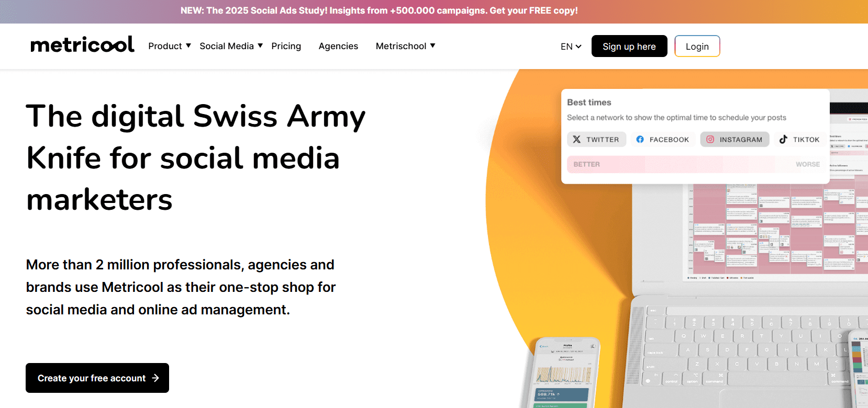Click the Best times heading

(589, 103)
